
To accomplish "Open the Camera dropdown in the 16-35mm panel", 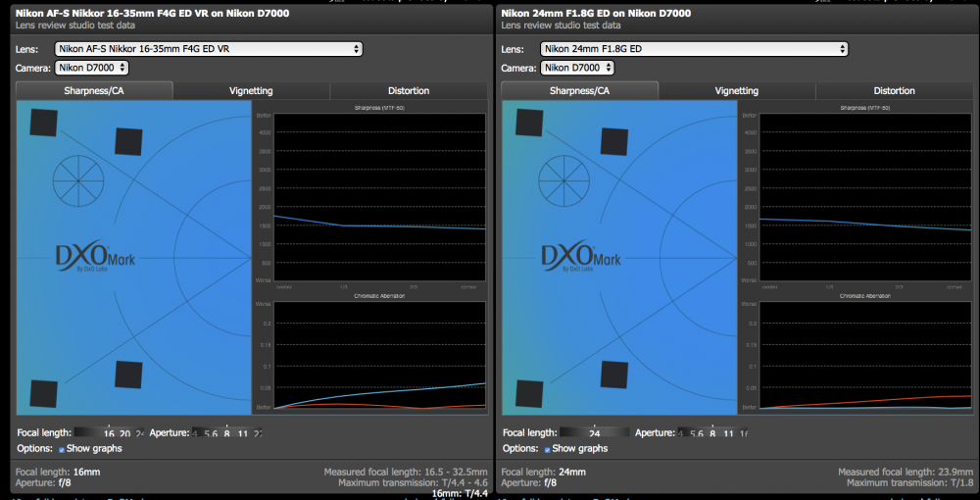I will tap(92, 68).
